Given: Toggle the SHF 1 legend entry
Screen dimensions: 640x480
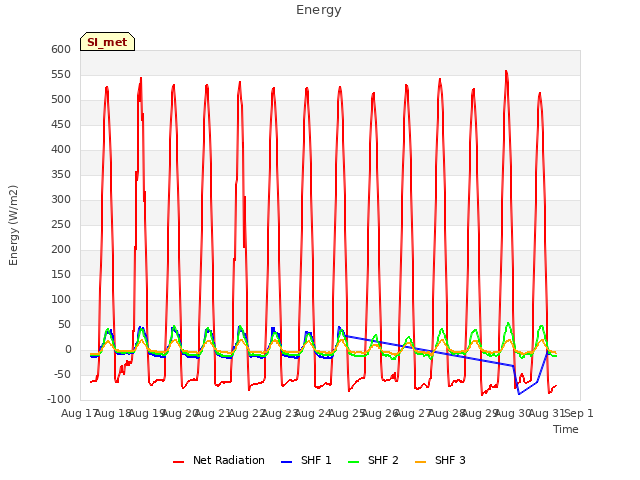Looking at the screenshot, I should (x=306, y=460).
